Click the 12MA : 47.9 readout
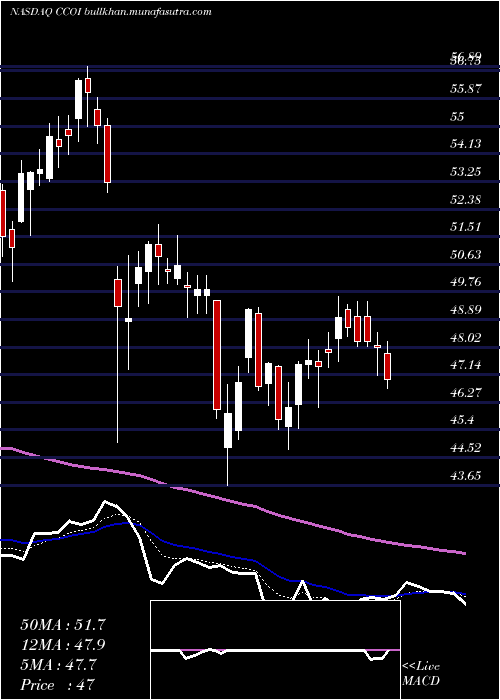This screenshot has width=500, height=700. 63,645
